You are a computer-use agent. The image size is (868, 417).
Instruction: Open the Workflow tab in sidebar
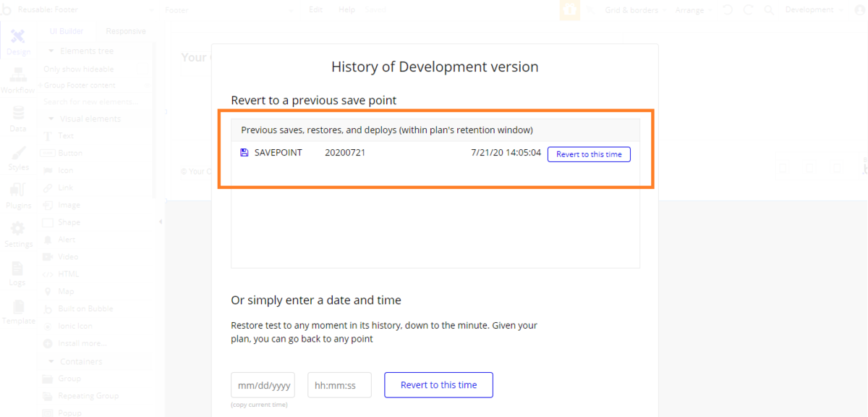(18, 80)
